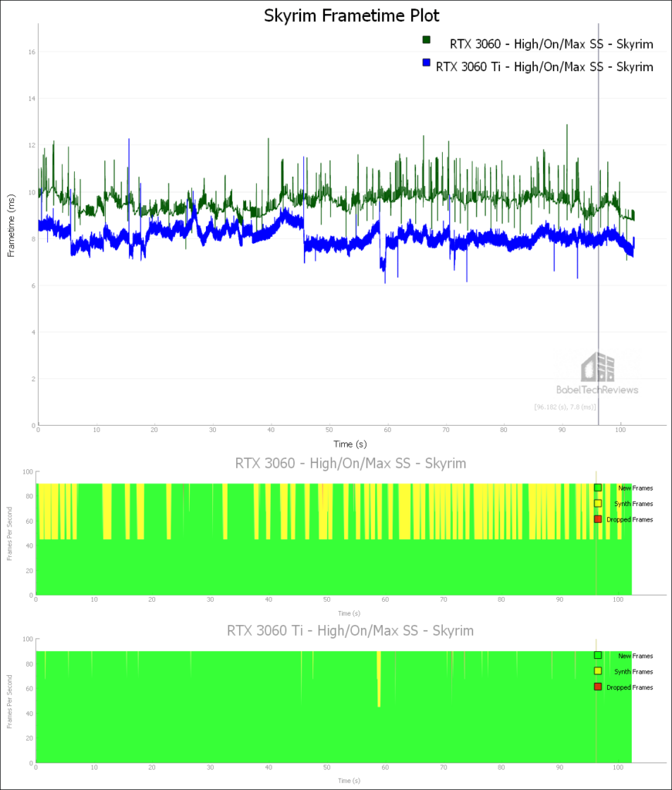Viewport: 672px width, 790px height.
Task: Click the large yellow dip in RTX 3060 Ti chart
Action: click(x=378, y=679)
